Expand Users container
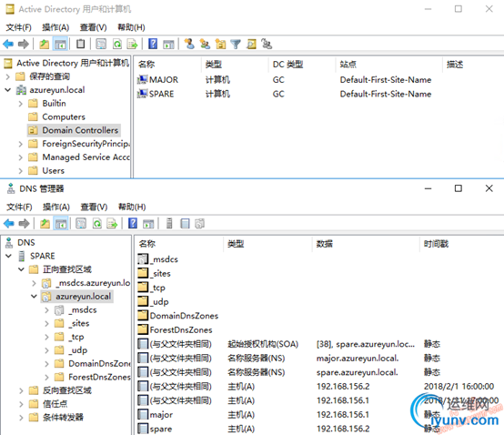This screenshot has height=435, width=504. coord(21,171)
